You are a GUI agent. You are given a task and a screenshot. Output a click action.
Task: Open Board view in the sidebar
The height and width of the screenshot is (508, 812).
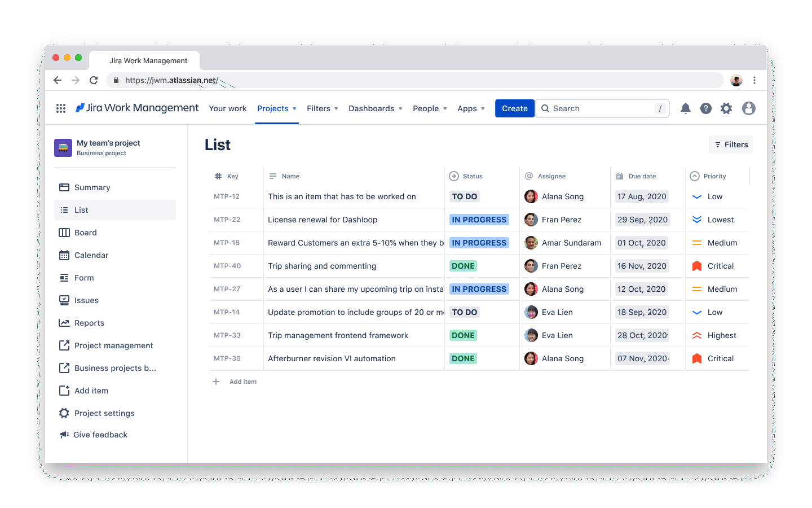click(x=115, y=233)
